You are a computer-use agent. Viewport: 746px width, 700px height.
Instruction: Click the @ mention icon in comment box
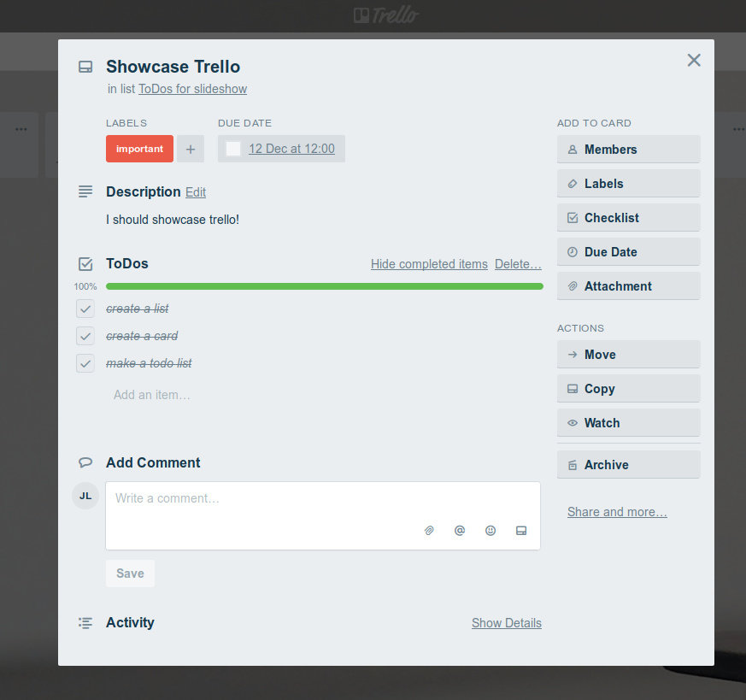pyautogui.click(x=460, y=531)
